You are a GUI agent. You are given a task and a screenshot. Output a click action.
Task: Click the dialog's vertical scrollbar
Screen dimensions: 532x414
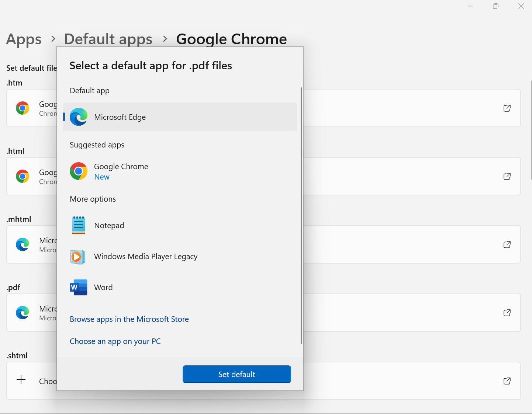[301, 216]
